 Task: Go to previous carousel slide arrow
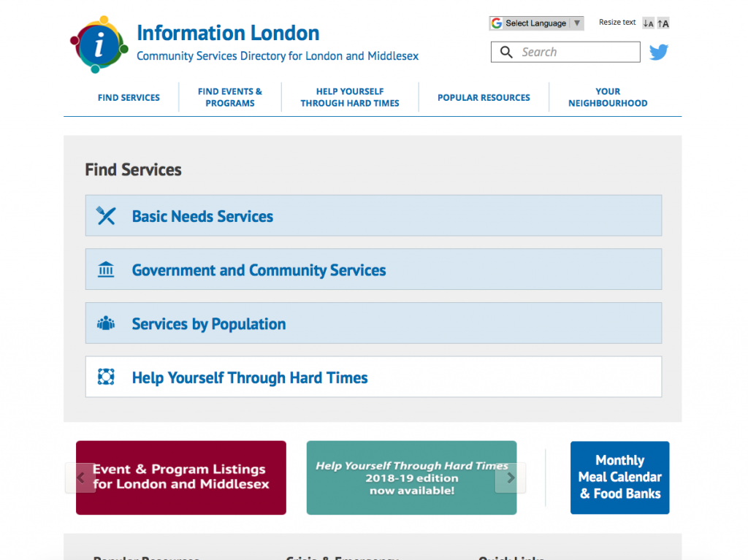point(80,477)
